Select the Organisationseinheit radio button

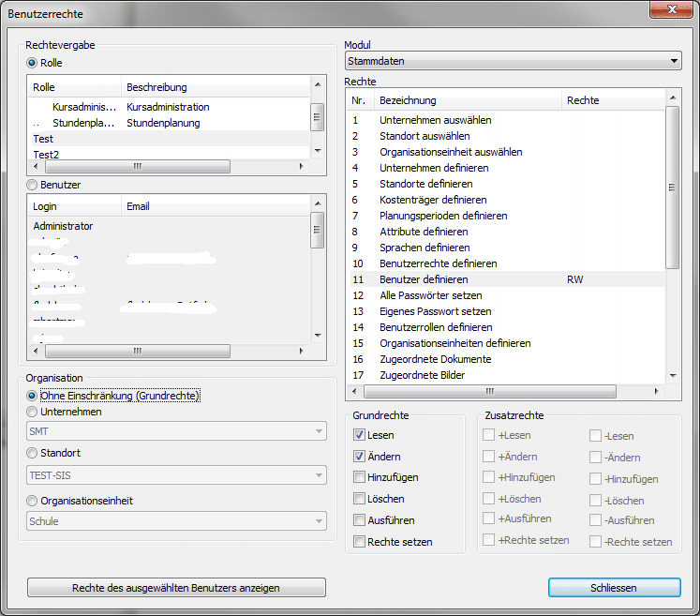[x=33, y=501]
